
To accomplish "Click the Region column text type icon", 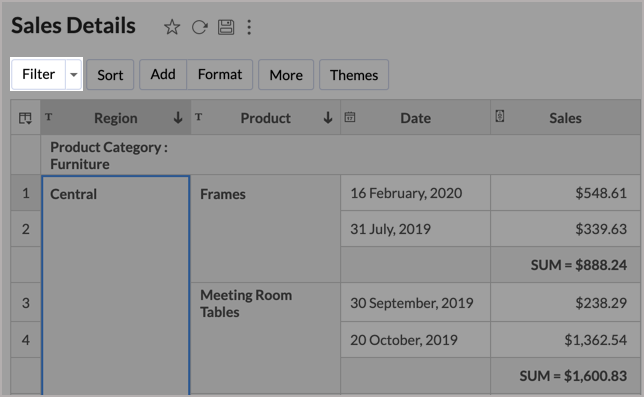I will tap(48, 117).
